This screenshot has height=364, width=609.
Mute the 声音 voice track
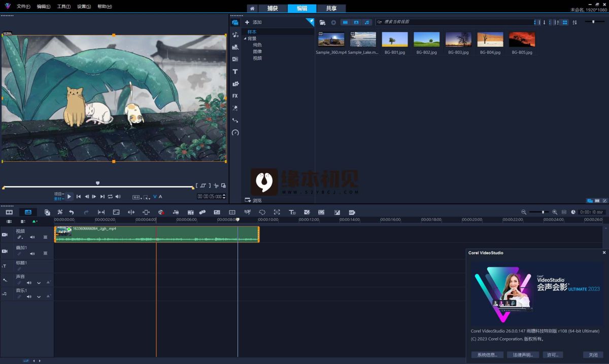pos(29,282)
